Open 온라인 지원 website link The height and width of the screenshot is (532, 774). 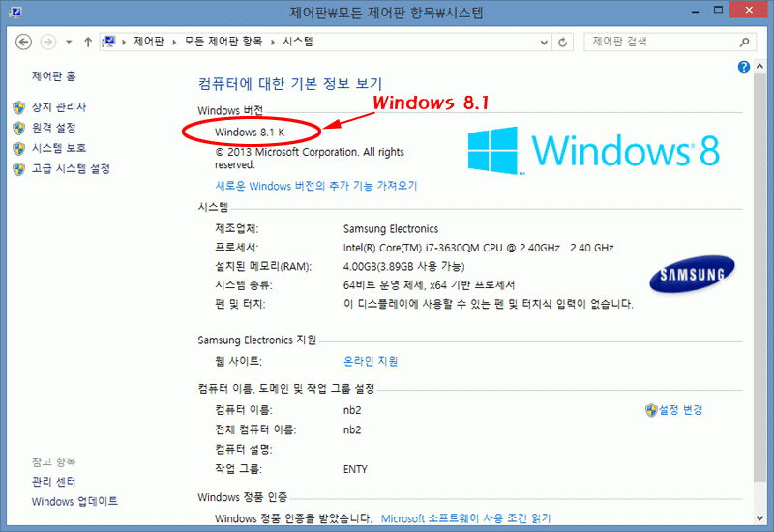(371, 361)
